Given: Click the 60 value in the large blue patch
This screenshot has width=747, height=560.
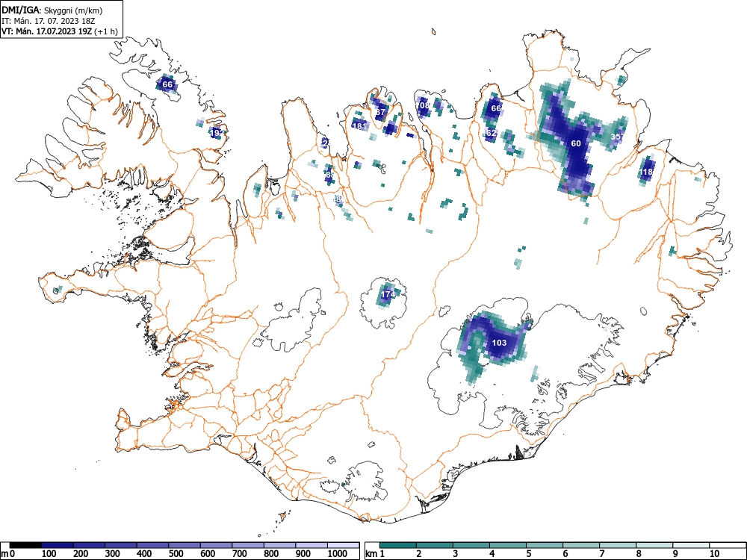Looking at the screenshot, I should pyautogui.click(x=576, y=143).
